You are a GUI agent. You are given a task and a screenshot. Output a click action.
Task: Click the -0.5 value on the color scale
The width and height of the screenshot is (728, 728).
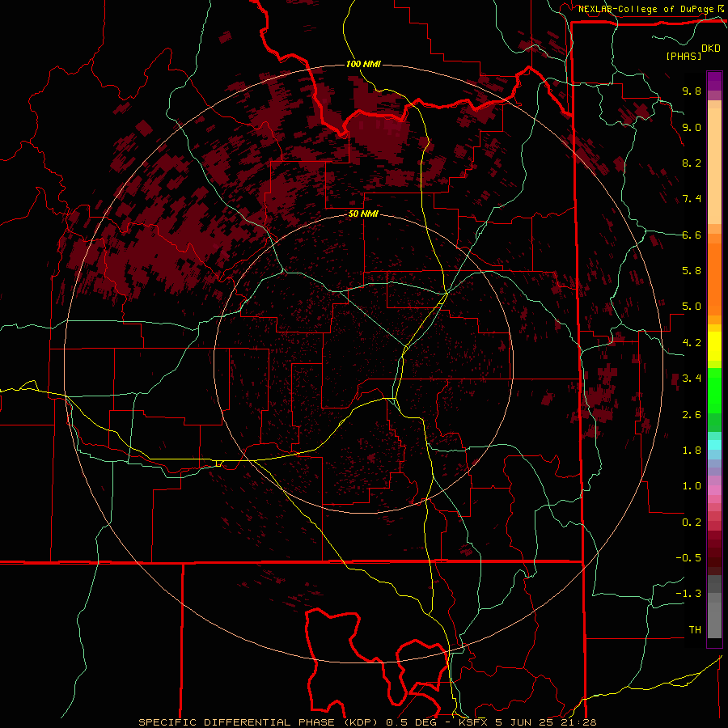[x=688, y=558]
